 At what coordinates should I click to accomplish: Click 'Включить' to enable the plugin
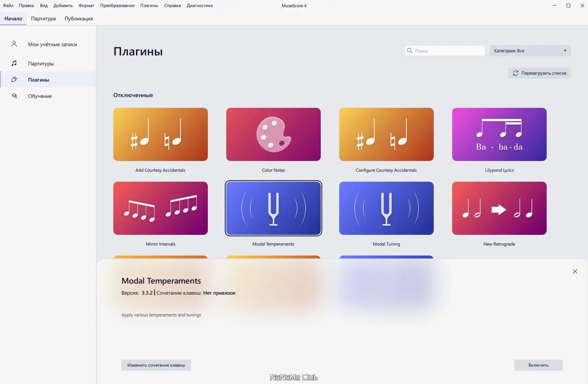(538, 365)
